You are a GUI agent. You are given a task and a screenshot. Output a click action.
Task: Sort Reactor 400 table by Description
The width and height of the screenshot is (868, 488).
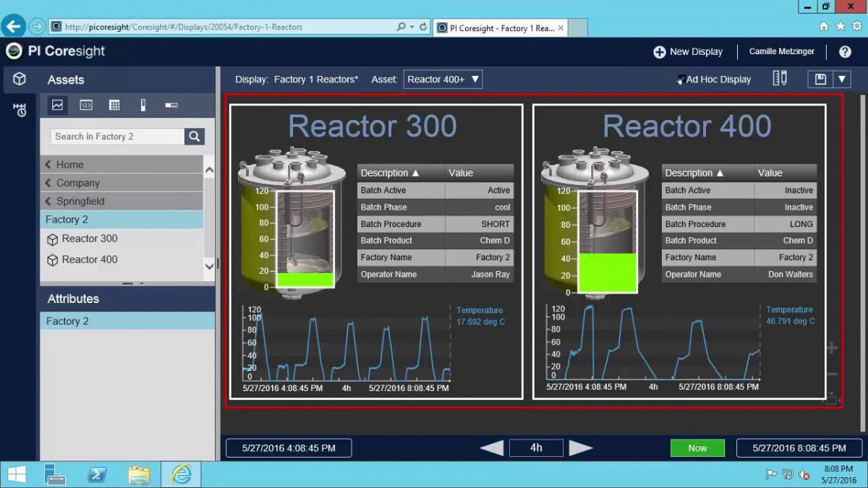(x=707, y=173)
